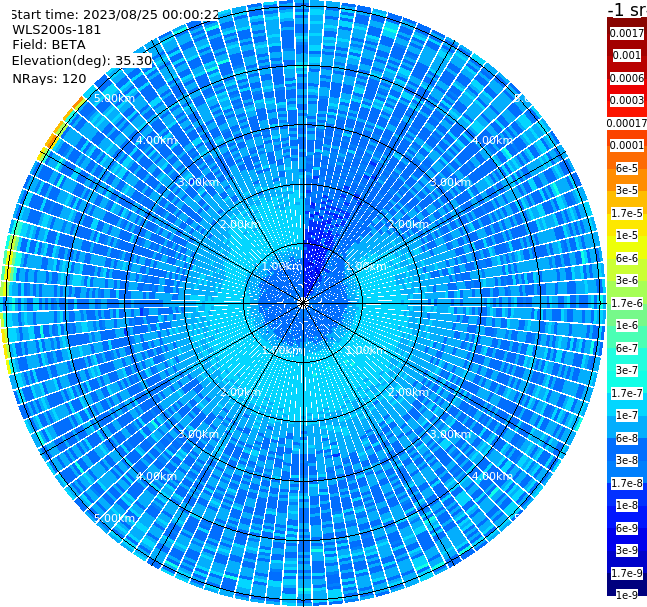Image resolution: width=647 pixels, height=607 pixels.
Task: Click the 'NRays: 120' label
Action: pyautogui.click(x=49, y=78)
